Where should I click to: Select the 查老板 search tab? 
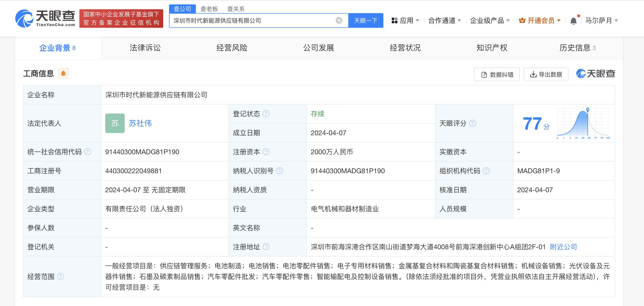coord(209,9)
